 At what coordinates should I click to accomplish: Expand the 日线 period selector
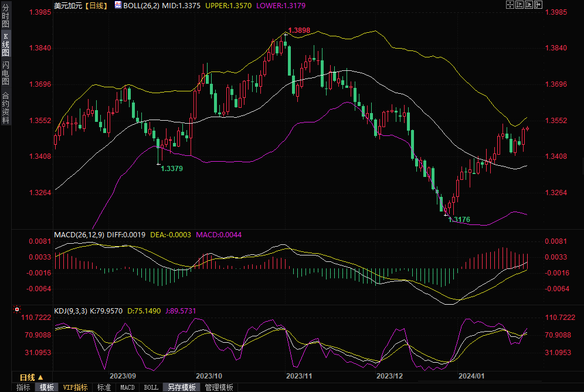click(31, 377)
